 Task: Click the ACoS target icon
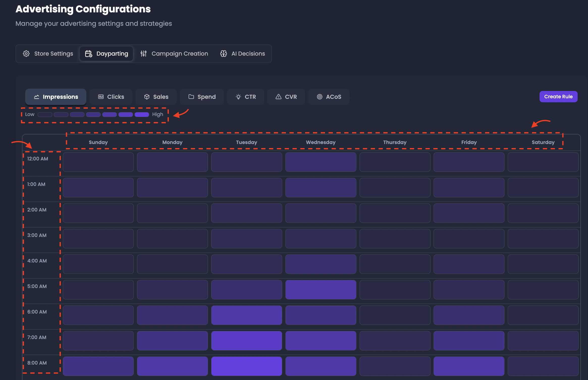tap(320, 97)
